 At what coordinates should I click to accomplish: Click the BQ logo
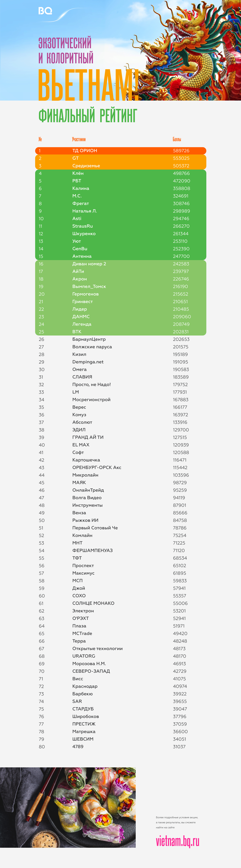tap(45, 11)
